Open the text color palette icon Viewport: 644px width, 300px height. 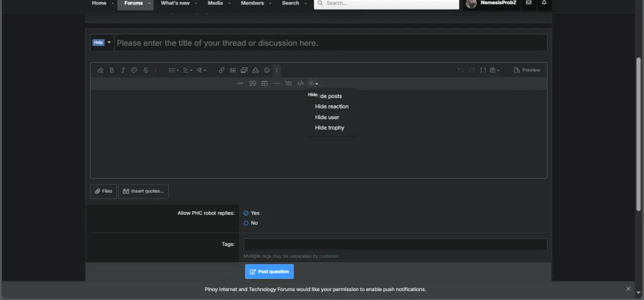pyautogui.click(x=134, y=70)
